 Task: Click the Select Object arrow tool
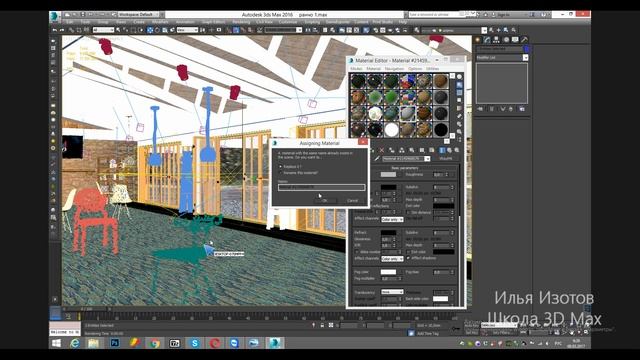[118, 30]
